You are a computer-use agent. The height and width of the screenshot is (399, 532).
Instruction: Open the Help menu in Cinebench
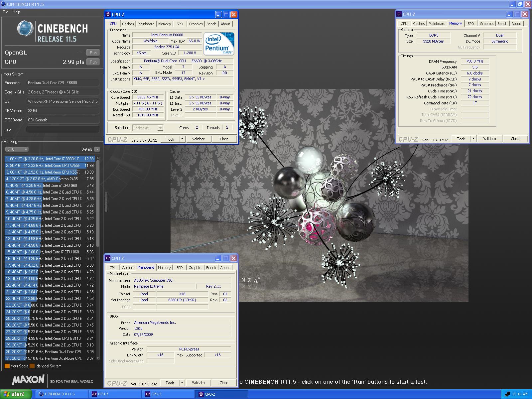[16, 12]
